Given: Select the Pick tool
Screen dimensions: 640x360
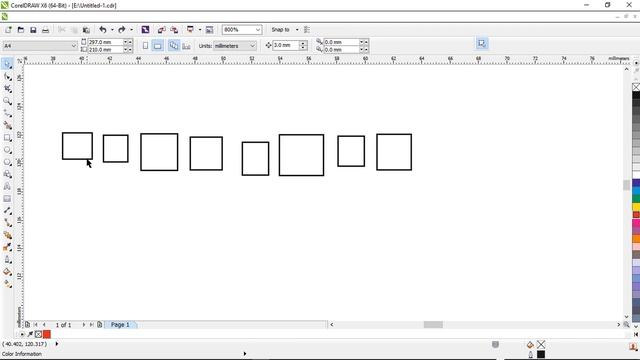Looking at the screenshot, I should (x=7, y=64).
